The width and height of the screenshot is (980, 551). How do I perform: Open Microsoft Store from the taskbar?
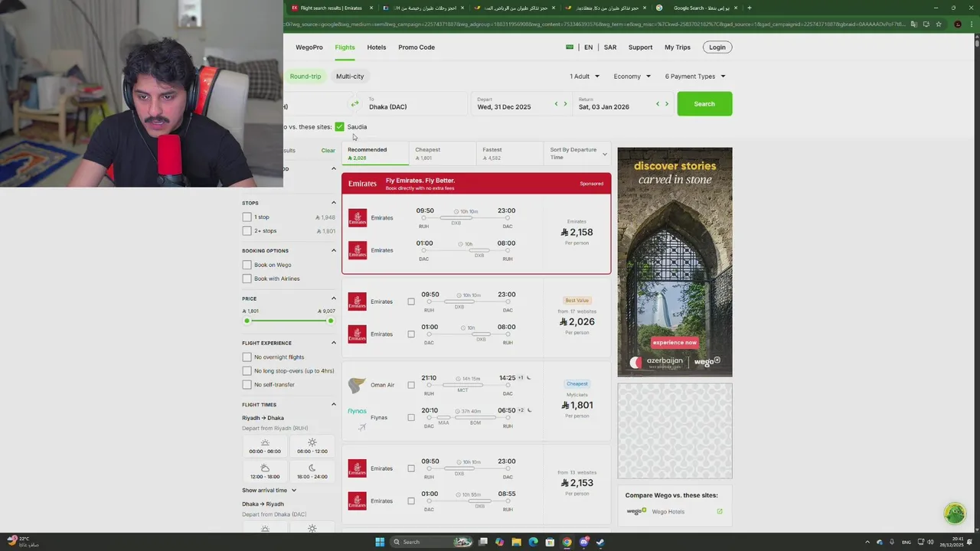(x=550, y=542)
